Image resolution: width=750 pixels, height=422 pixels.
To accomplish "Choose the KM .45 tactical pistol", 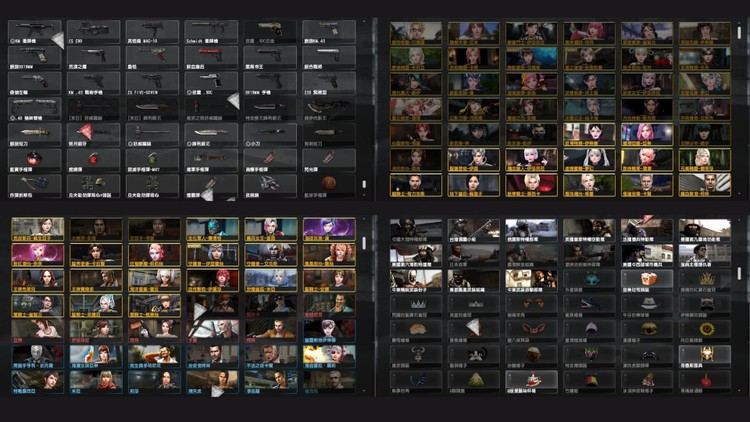I will coord(93,84).
